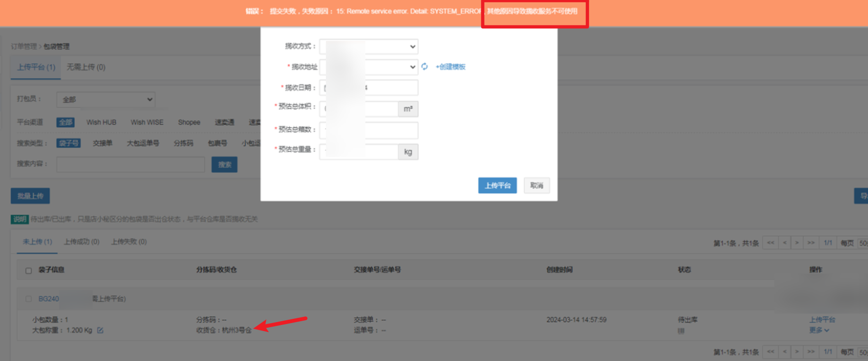Select the 上传失败 (0) tab
Viewport: 868px width, 361px height.
[x=129, y=242]
